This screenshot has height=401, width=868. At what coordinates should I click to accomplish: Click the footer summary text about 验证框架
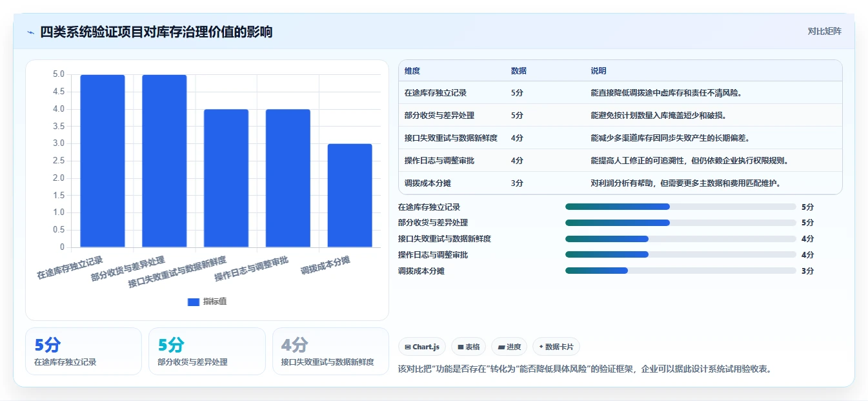(x=585, y=369)
